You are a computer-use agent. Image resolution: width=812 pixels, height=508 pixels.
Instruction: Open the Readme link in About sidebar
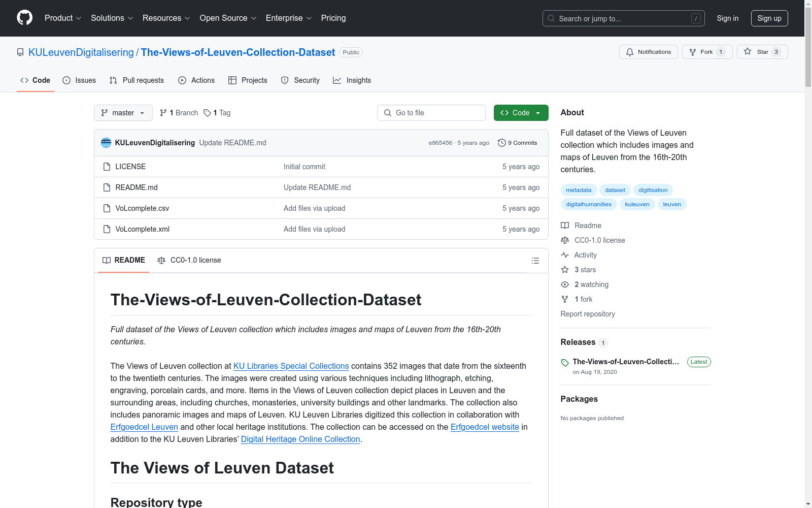pos(581,226)
